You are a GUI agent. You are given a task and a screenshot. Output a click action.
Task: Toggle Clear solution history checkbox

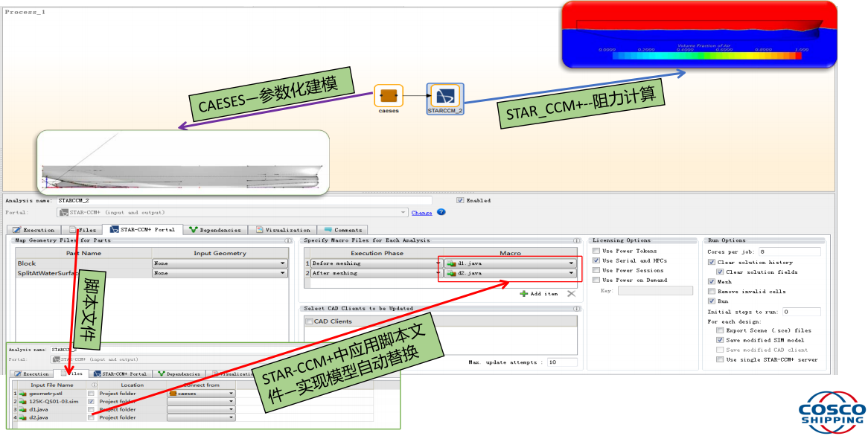click(712, 262)
